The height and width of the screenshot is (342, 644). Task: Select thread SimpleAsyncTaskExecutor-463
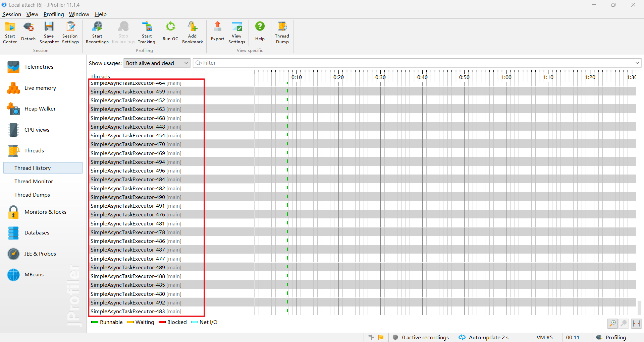coord(136,109)
